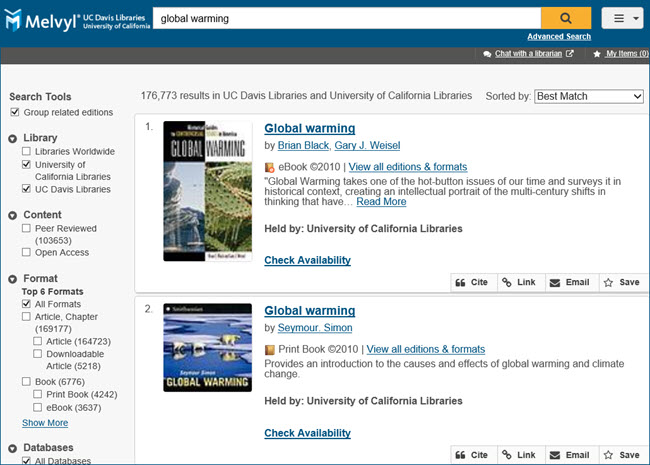Click Save star button for result 2
Image resolution: width=650 pixels, height=465 pixels.
tap(622, 455)
